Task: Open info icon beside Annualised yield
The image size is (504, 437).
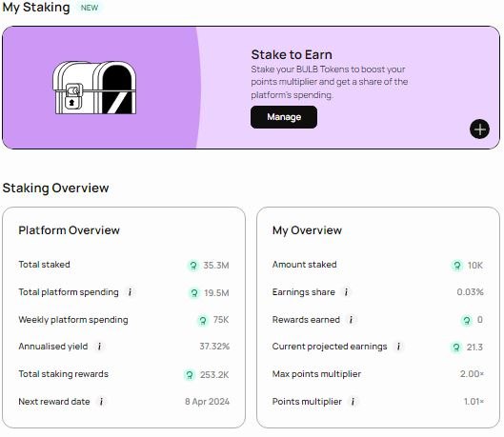Action: click(x=99, y=347)
